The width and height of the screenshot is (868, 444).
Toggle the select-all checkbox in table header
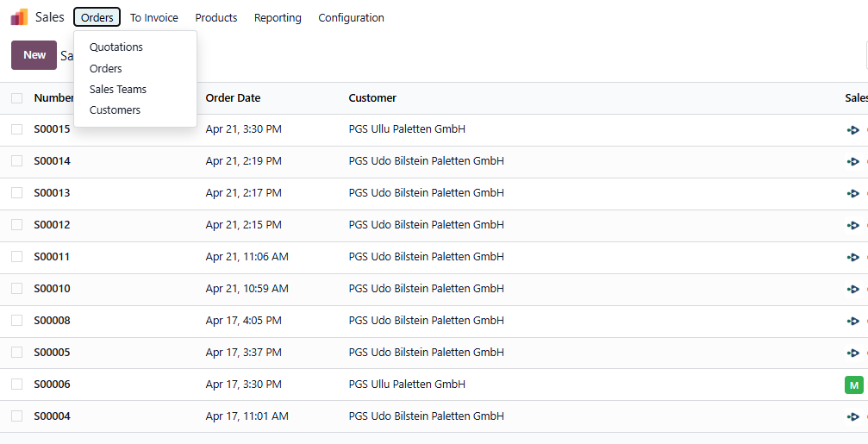coord(17,98)
